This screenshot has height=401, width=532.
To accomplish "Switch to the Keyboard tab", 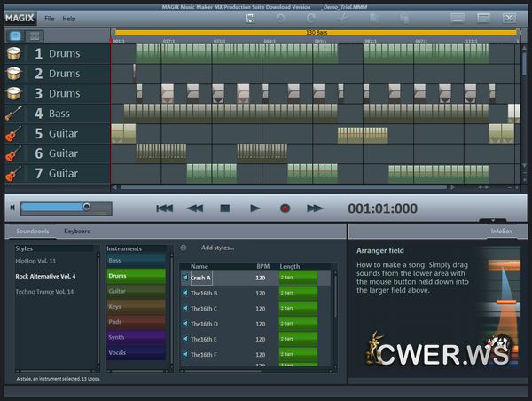I will pos(77,232).
